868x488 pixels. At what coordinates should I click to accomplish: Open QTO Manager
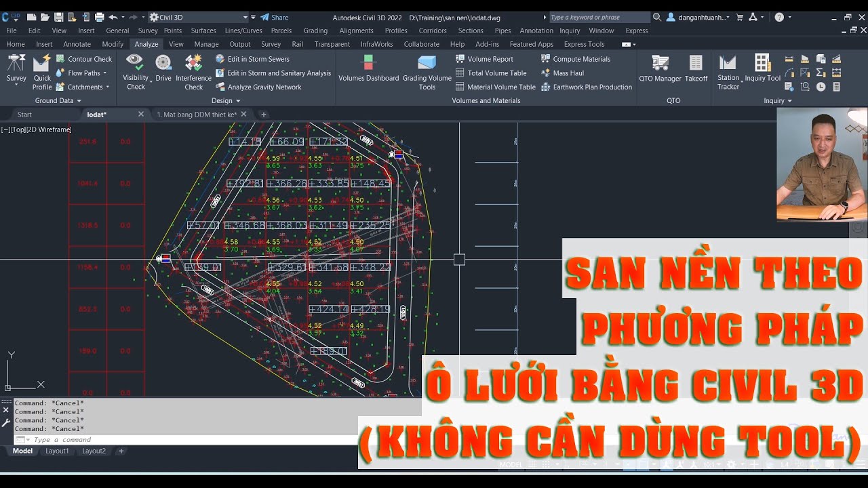pos(660,68)
